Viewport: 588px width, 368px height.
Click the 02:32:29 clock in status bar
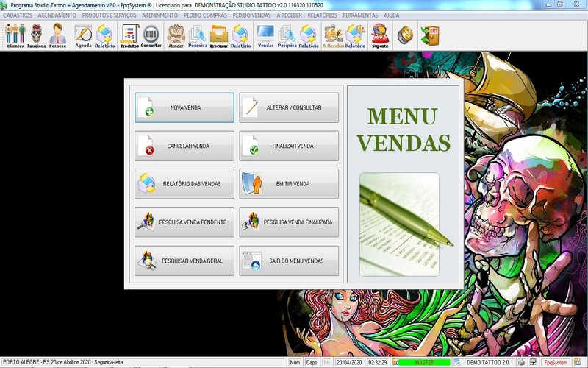click(x=377, y=362)
